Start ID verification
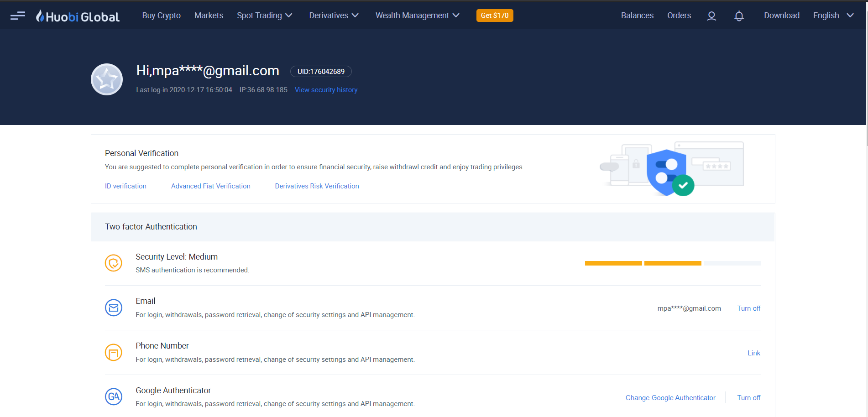 click(125, 186)
